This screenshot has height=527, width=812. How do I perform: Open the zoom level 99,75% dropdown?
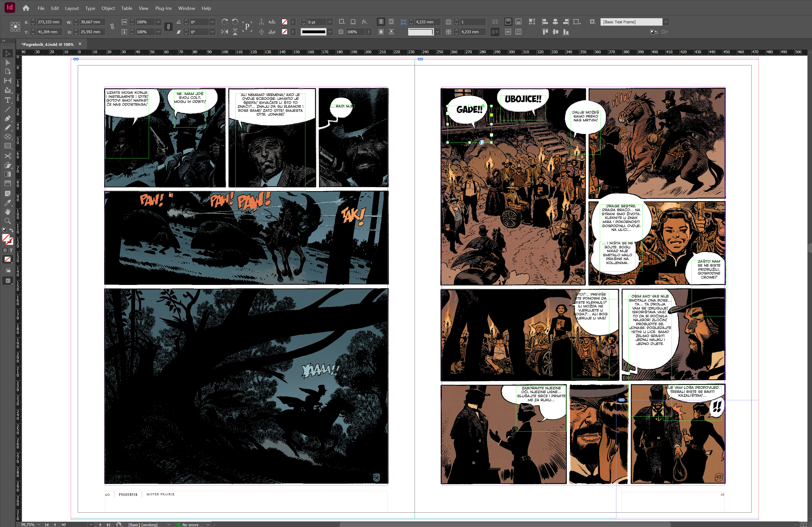point(39,525)
